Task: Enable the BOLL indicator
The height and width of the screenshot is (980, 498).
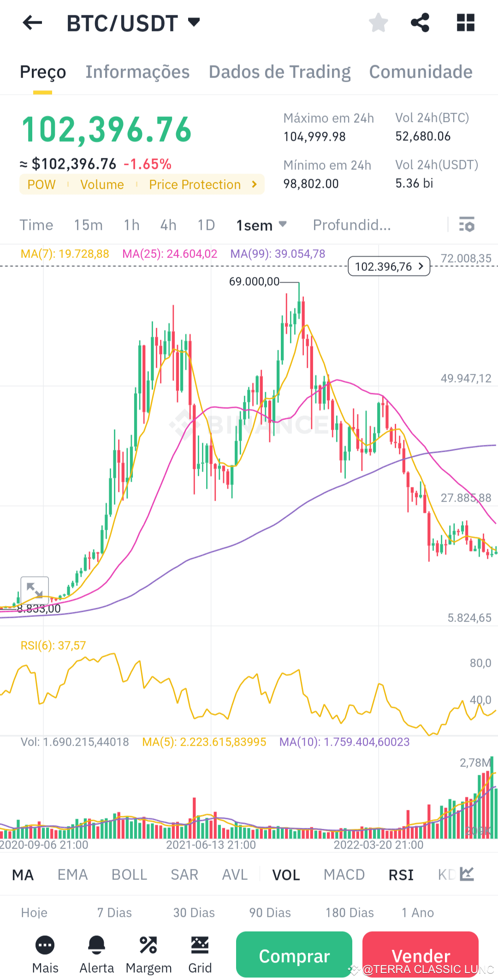Action: click(x=129, y=875)
